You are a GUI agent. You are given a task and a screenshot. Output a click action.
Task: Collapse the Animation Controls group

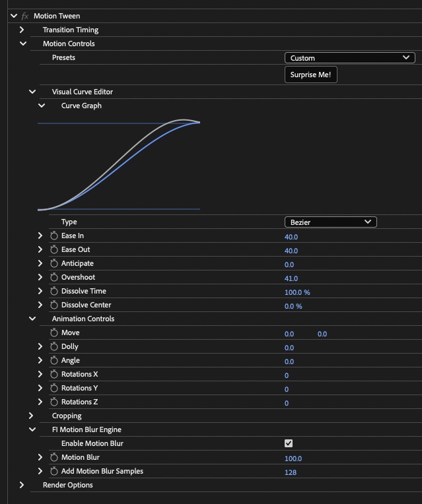coord(32,319)
